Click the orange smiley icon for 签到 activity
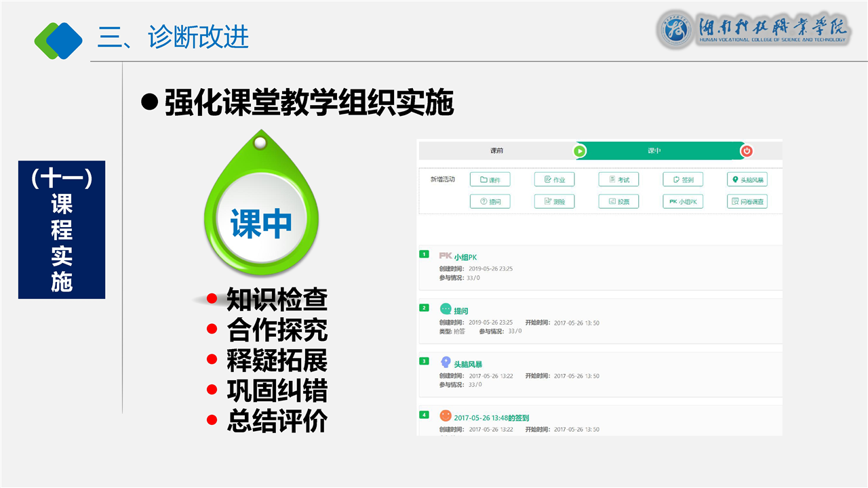The image size is (868, 488). tap(446, 415)
